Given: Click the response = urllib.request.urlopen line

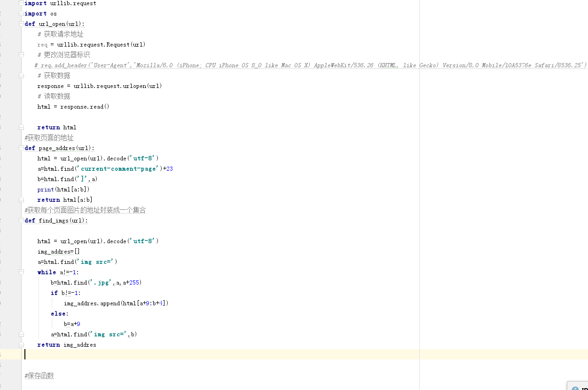Looking at the screenshot, I should 100,86.
